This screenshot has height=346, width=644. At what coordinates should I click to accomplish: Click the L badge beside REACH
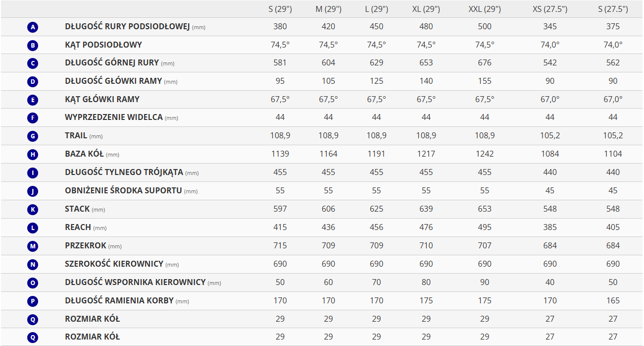(33, 228)
